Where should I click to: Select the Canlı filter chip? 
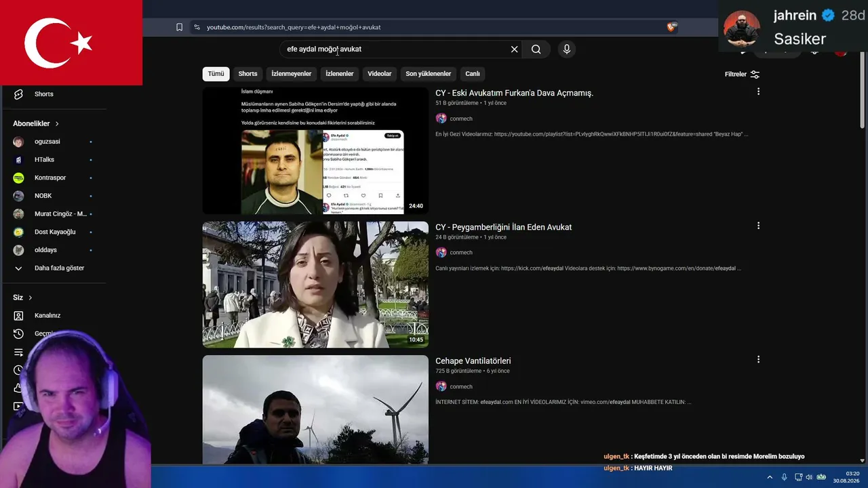coord(473,74)
